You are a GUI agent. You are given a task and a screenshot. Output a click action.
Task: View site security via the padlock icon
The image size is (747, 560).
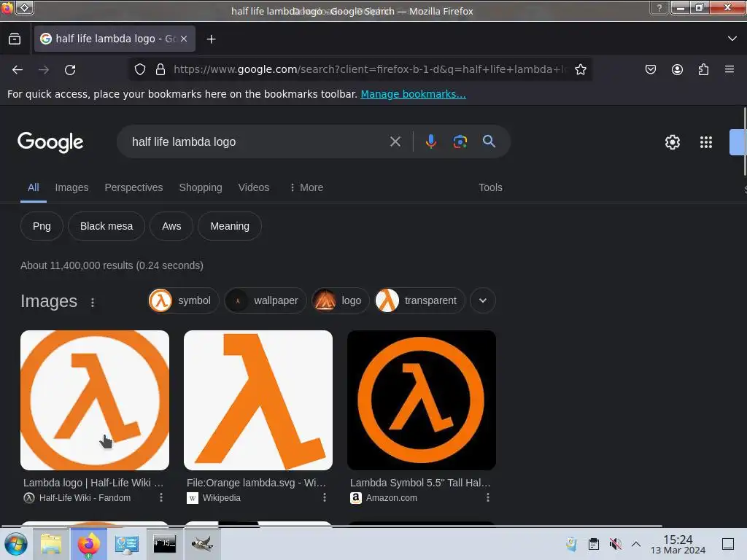[160, 69]
